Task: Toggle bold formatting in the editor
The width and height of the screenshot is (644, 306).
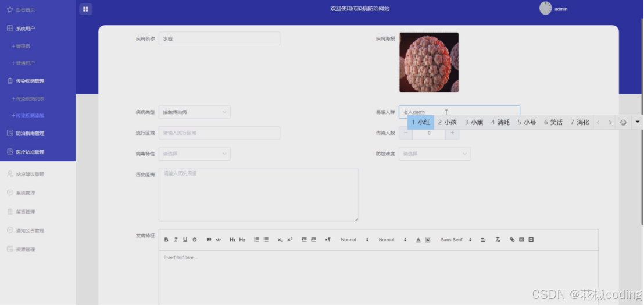Action: [x=166, y=240]
